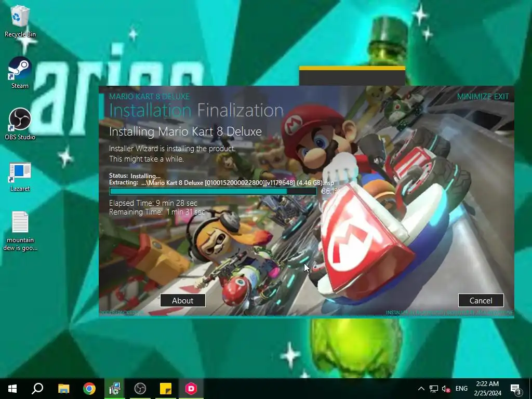Open the OBS Studio desktop shortcut

[20, 124]
